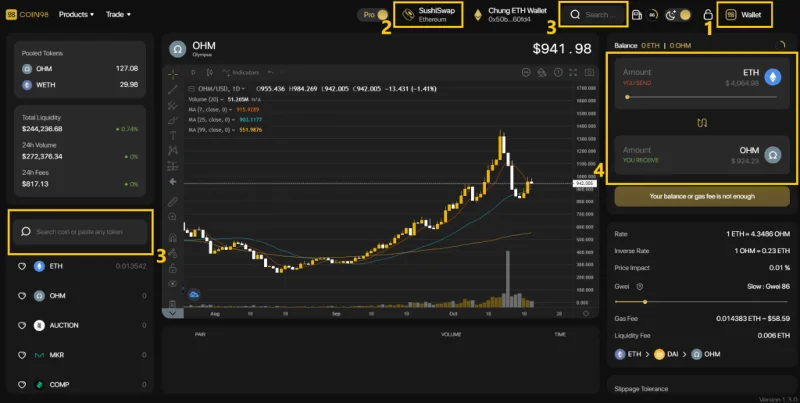Toggle magnet mode on chart
Screen dimensions: 800x403
173,238
